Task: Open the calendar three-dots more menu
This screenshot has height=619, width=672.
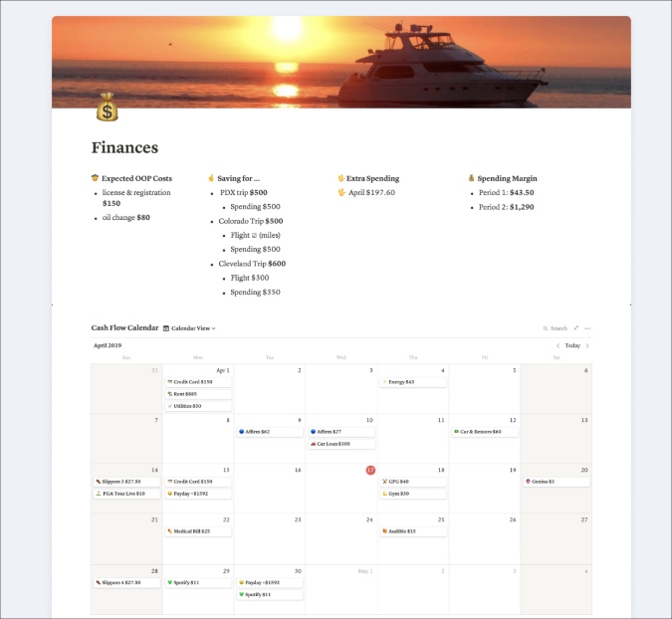Action: [x=587, y=328]
